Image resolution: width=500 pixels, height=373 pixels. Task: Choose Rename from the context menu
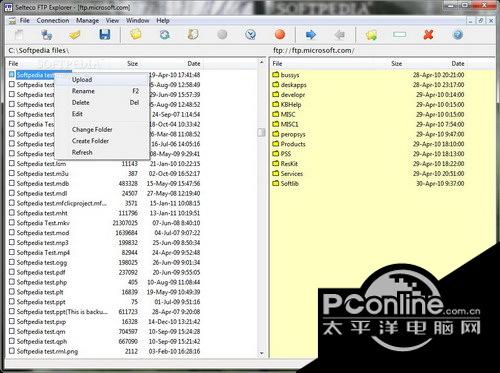click(x=102, y=91)
